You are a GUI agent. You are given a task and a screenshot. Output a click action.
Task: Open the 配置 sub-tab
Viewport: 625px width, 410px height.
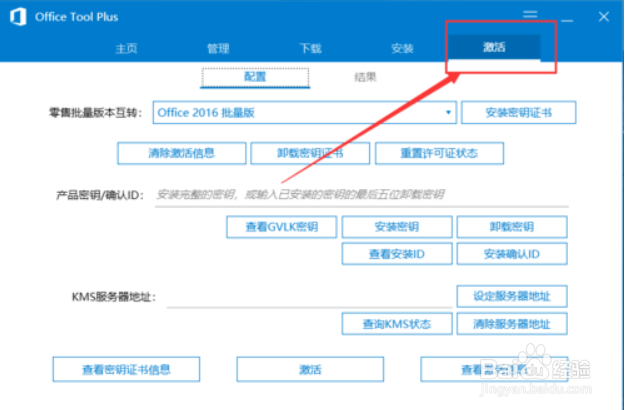tap(255, 77)
